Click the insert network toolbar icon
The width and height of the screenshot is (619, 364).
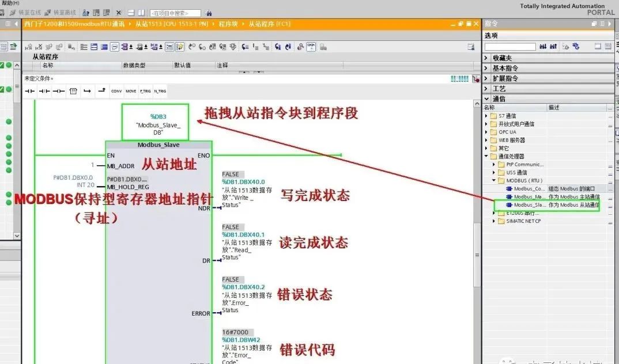pyautogui.click(x=28, y=47)
